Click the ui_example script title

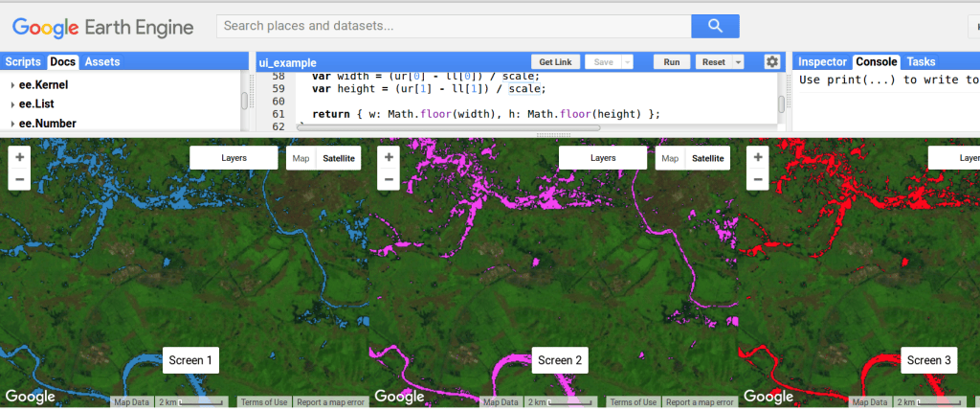point(287,62)
